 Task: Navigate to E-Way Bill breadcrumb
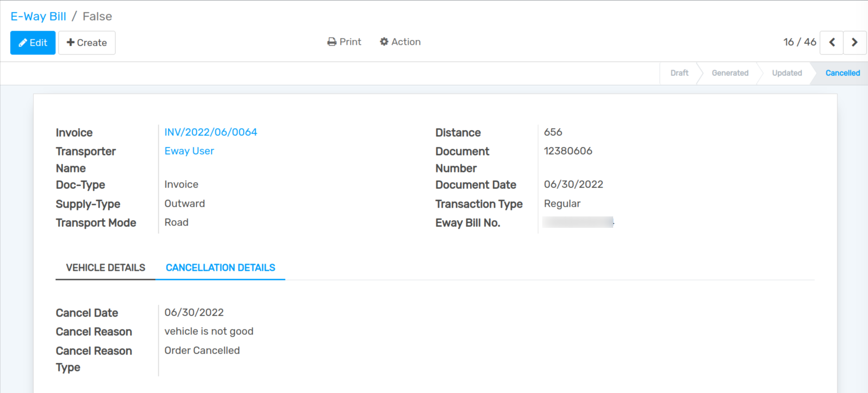pos(38,16)
